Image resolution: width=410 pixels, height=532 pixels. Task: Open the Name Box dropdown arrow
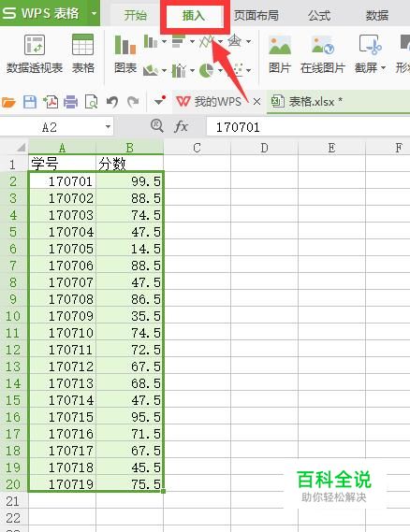[x=108, y=127]
